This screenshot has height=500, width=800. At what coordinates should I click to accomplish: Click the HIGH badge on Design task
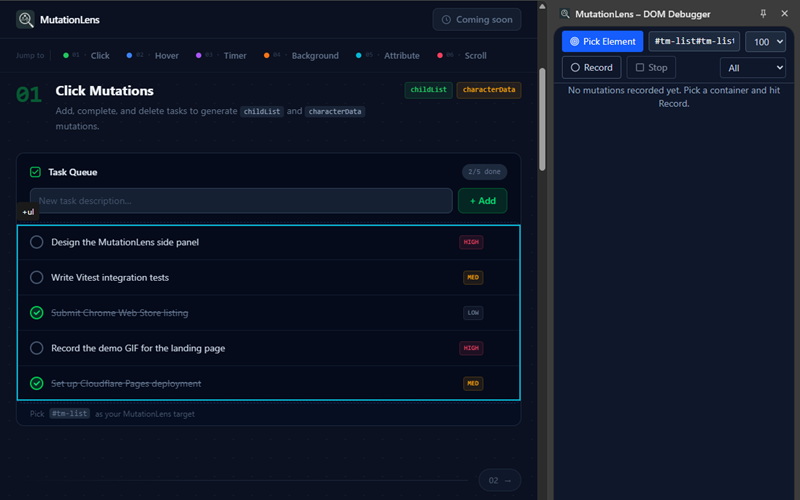coord(471,242)
